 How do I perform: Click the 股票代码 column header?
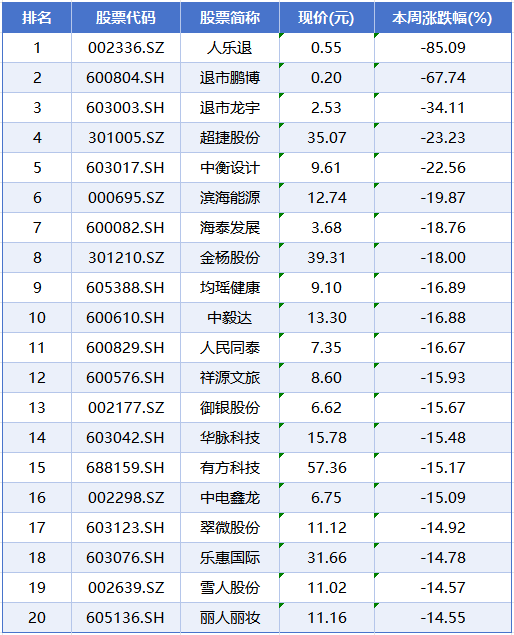point(126,17)
